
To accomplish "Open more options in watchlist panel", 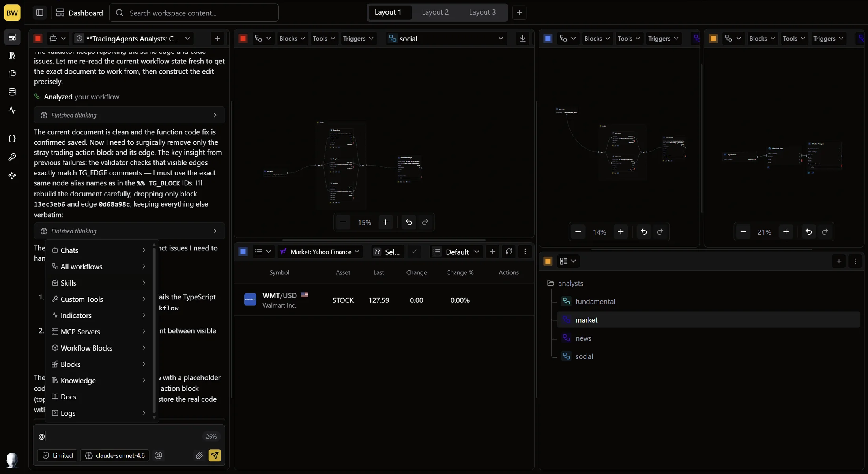I will tap(525, 252).
